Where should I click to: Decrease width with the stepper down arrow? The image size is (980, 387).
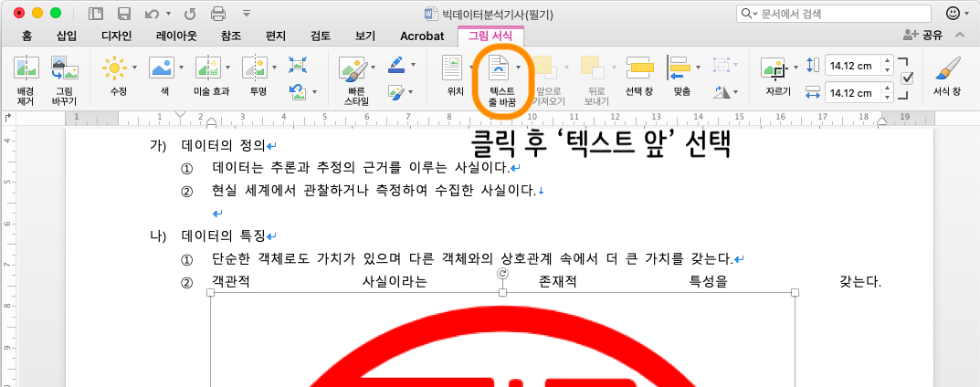[x=887, y=98]
